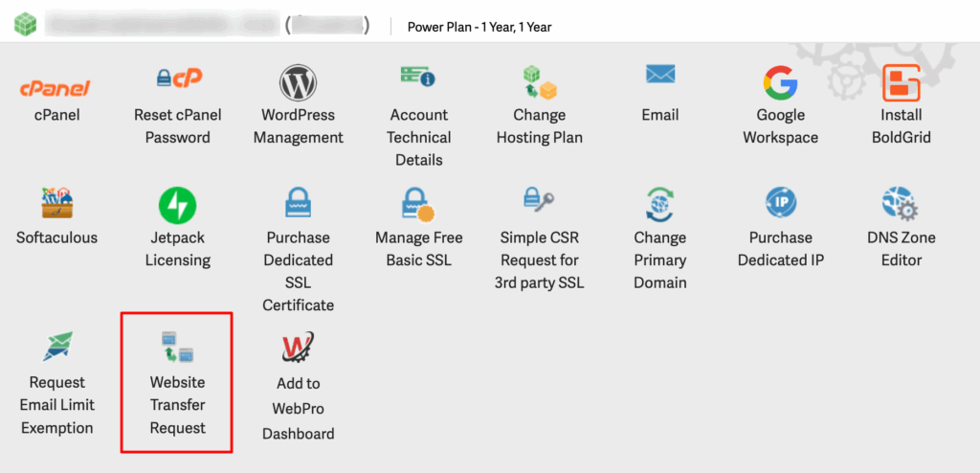
Task: Select the Change Primary Domain globe icon
Action: (660, 205)
